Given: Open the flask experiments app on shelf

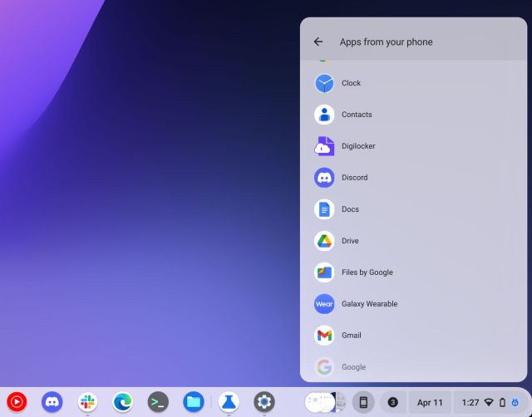Looking at the screenshot, I should [x=229, y=402].
